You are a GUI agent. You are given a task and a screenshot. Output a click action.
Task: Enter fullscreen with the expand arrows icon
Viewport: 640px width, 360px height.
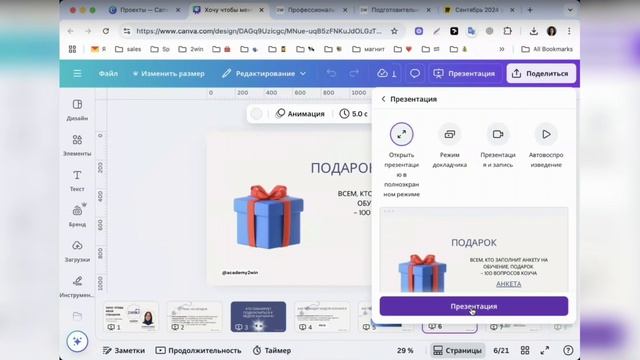(x=545, y=351)
